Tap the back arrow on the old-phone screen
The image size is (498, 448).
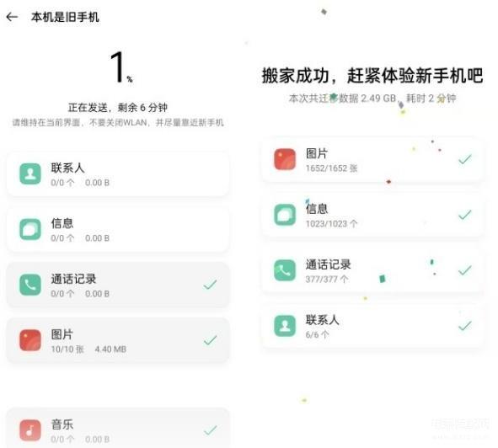pyautogui.click(x=12, y=17)
